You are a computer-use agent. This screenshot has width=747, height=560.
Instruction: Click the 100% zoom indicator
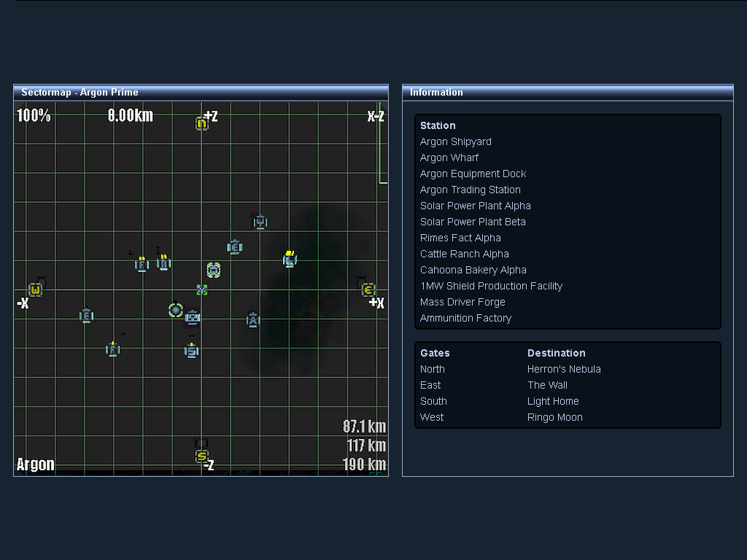point(34,115)
